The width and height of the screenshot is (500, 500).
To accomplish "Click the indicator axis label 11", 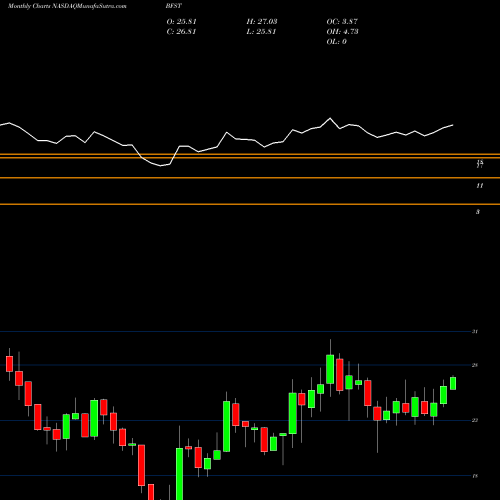I will point(480,186).
